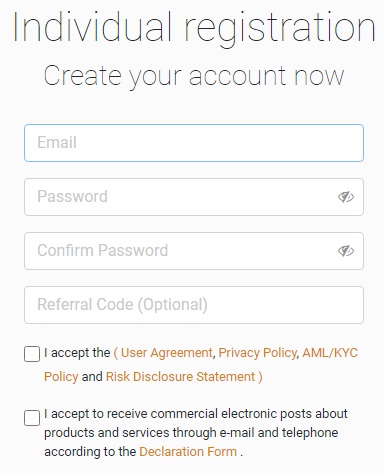Screen dimensions: 384x473
Task: Show the Password field contents via eye icon
Action: pyautogui.click(x=346, y=197)
